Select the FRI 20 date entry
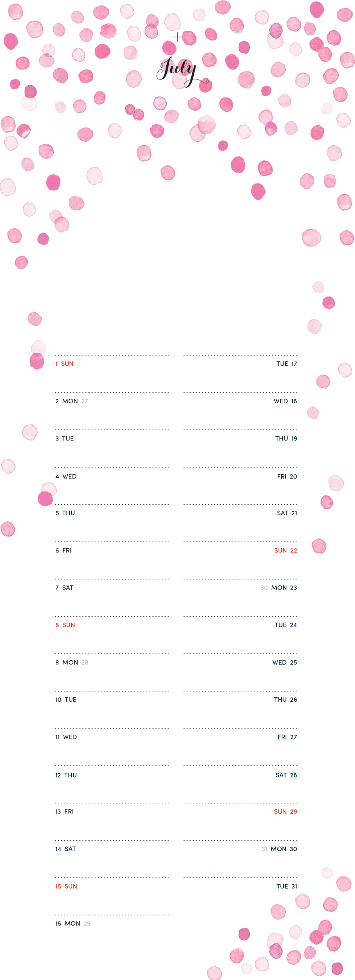The image size is (355, 980). (x=287, y=477)
